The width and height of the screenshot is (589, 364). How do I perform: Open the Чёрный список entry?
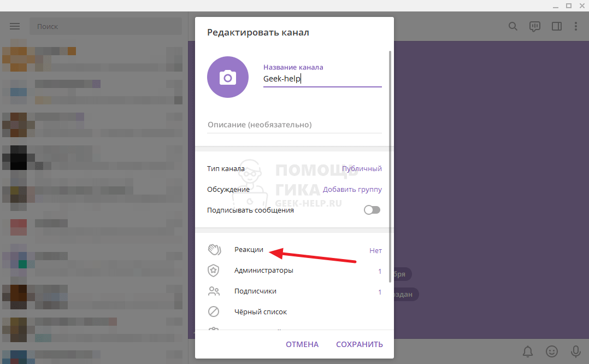coord(260,312)
